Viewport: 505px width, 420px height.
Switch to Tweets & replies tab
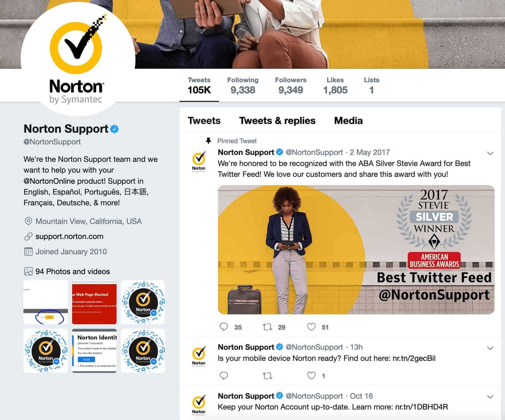coord(277,121)
